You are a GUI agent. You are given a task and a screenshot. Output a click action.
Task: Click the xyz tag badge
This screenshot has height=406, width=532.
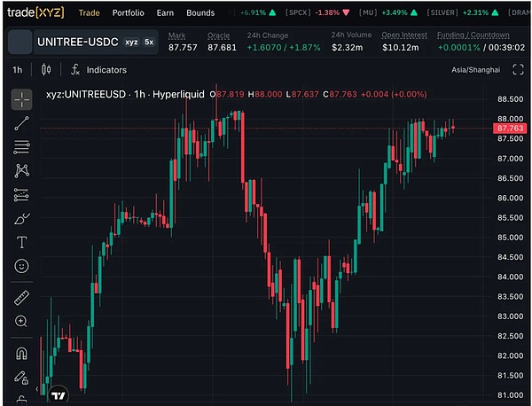131,42
